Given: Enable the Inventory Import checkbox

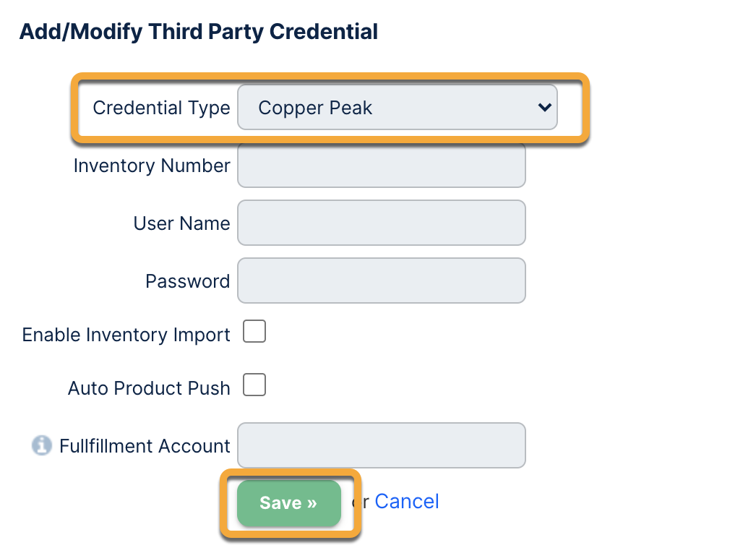Looking at the screenshot, I should (x=254, y=333).
